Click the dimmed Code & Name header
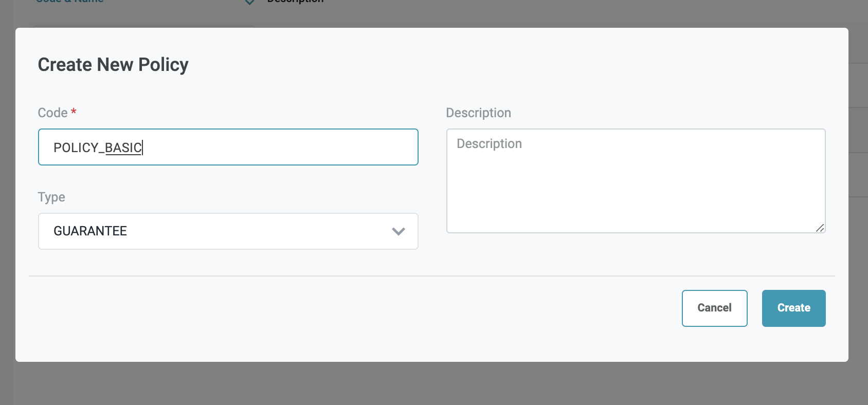 [69, 2]
